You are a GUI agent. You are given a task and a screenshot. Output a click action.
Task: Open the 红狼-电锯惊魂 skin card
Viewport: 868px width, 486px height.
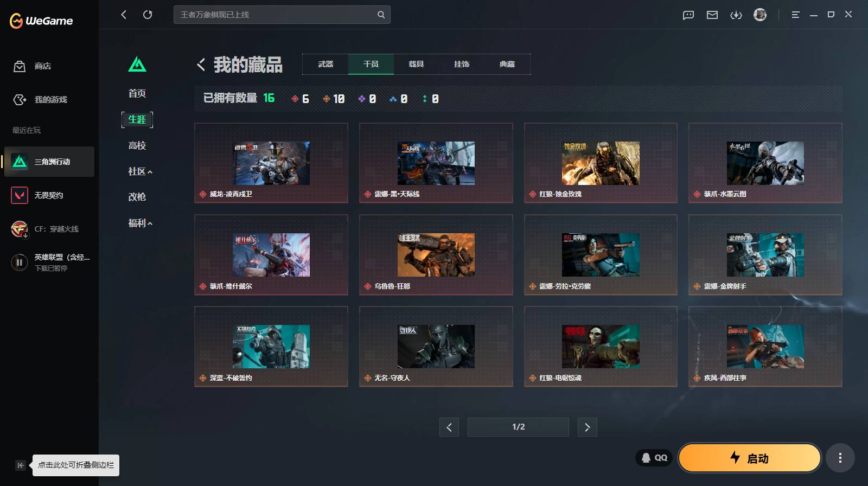[x=601, y=347]
